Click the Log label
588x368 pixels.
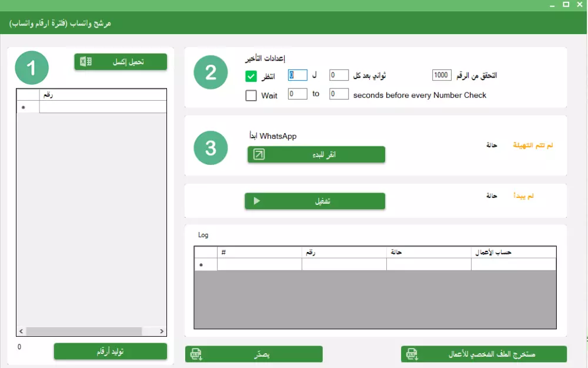pyautogui.click(x=203, y=235)
